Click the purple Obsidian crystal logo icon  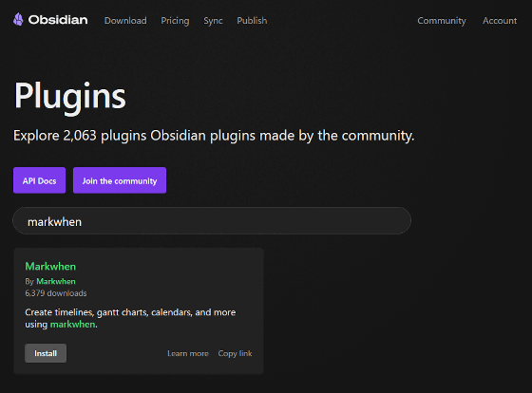pos(18,19)
